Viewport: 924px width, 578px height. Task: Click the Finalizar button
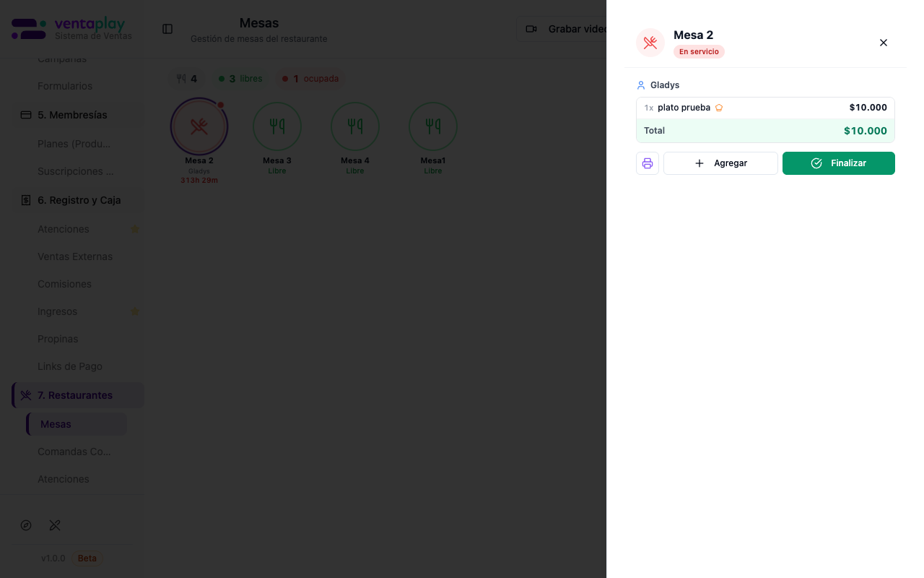(838, 163)
